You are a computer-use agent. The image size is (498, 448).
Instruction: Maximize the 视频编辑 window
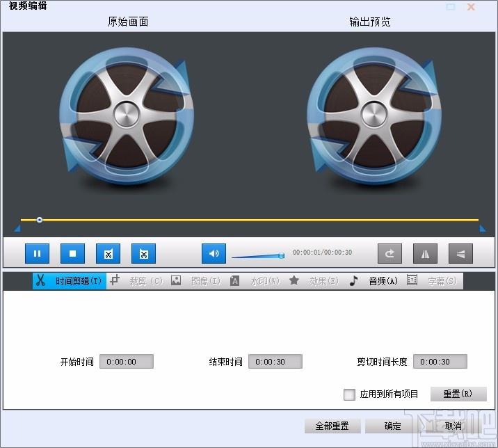tap(451, 7)
